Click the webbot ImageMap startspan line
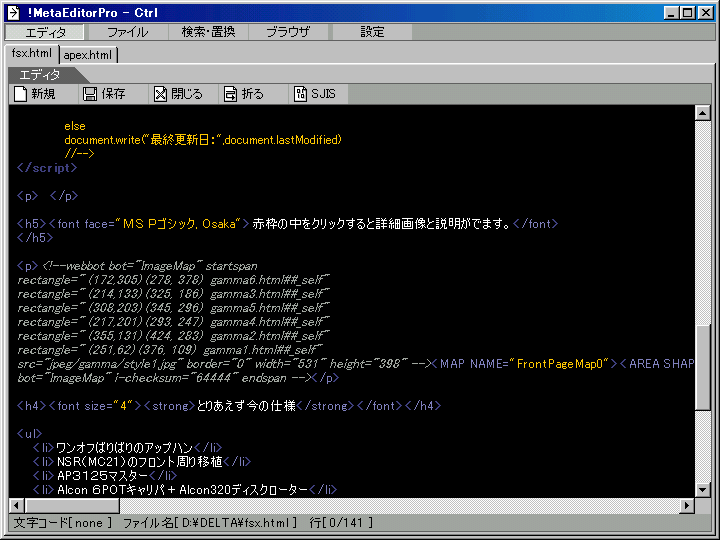 coord(137,266)
